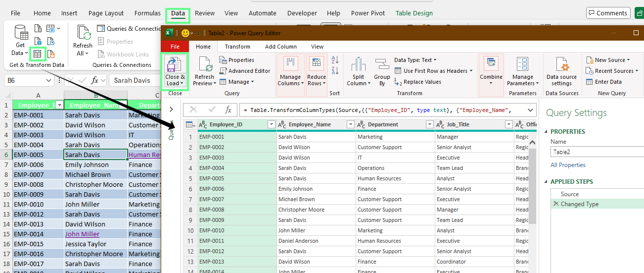Click the Split Column icon

pos(358,64)
